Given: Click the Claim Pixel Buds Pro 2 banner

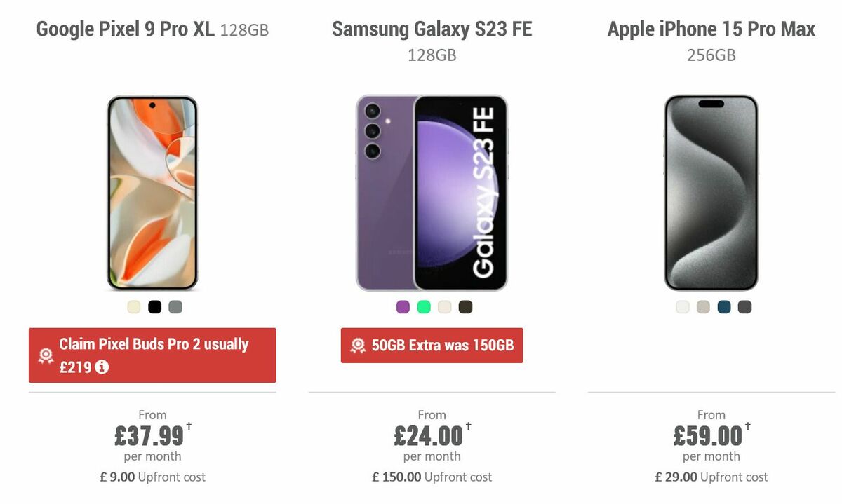Looking at the screenshot, I should tap(152, 355).
